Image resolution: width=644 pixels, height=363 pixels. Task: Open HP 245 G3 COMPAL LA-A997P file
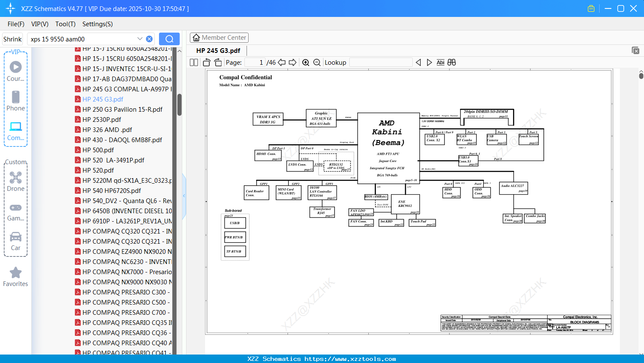[x=123, y=89]
